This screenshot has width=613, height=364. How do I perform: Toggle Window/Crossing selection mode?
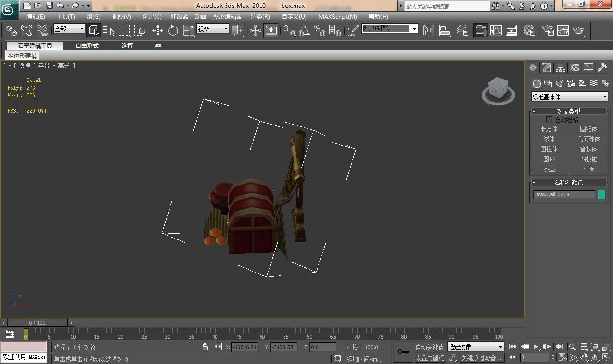[140, 31]
